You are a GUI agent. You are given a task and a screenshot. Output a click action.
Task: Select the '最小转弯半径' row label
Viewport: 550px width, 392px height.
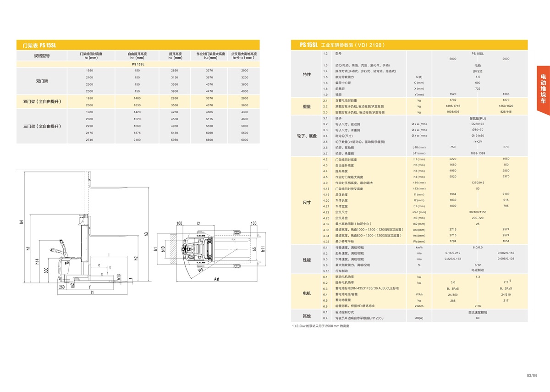[345, 242]
